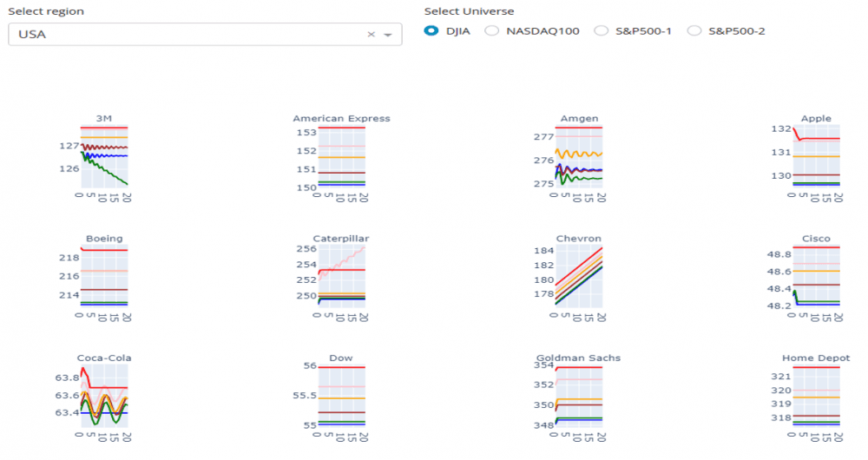Open the Caterpillar chart
The height and width of the screenshot is (460, 868).
pyautogui.click(x=341, y=276)
